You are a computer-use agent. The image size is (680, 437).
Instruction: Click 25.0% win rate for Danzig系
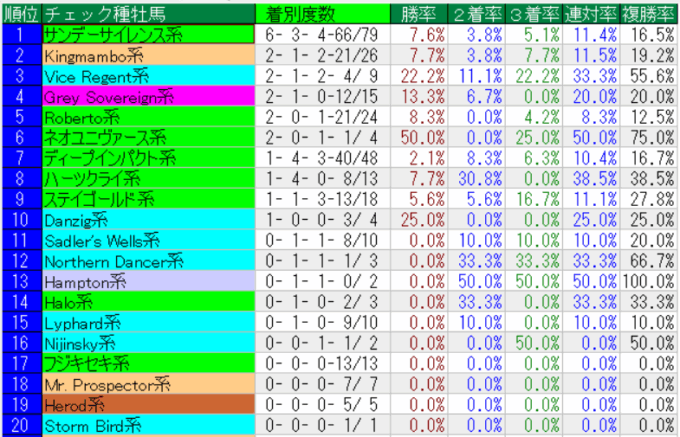(418, 220)
